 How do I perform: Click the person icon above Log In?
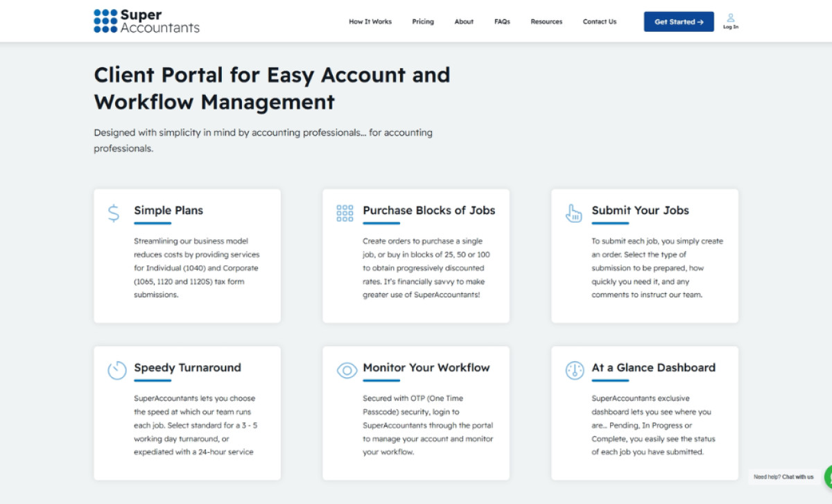[x=730, y=17]
